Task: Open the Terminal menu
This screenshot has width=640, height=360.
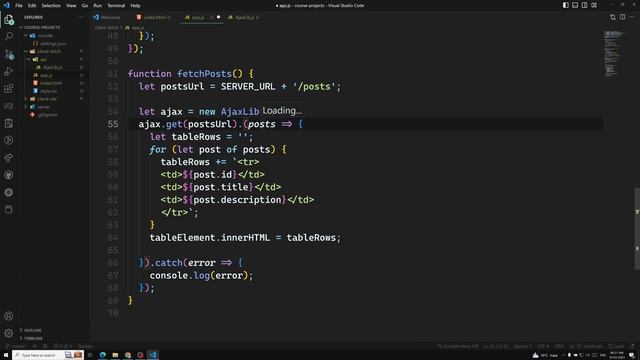Action: click(116, 6)
